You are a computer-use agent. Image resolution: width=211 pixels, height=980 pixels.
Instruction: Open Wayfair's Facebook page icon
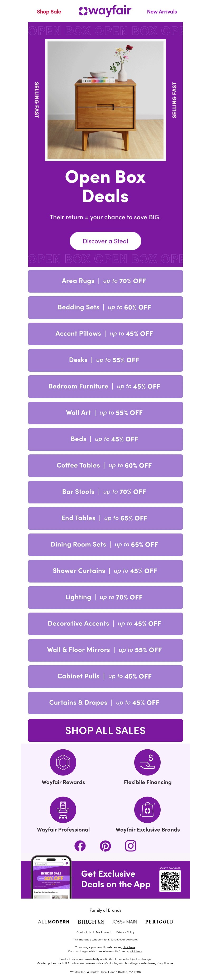[80, 846]
